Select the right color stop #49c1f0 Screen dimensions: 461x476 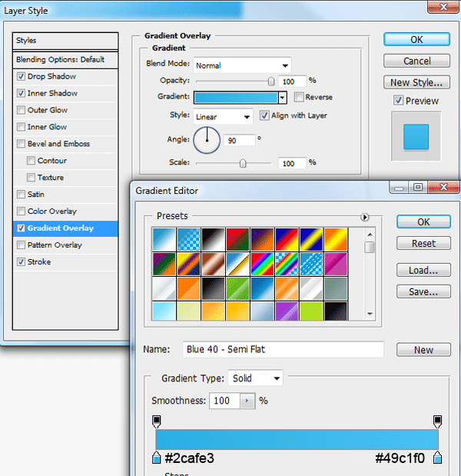[437, 458]
